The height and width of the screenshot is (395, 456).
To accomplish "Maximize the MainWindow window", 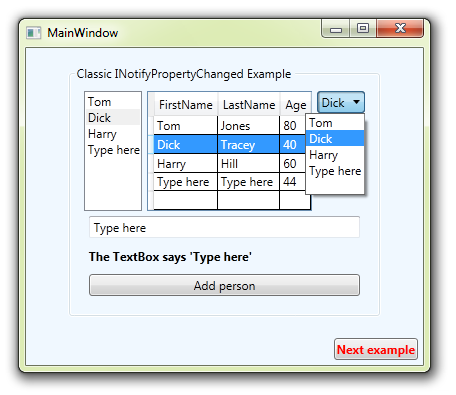I will pos(363,29).
